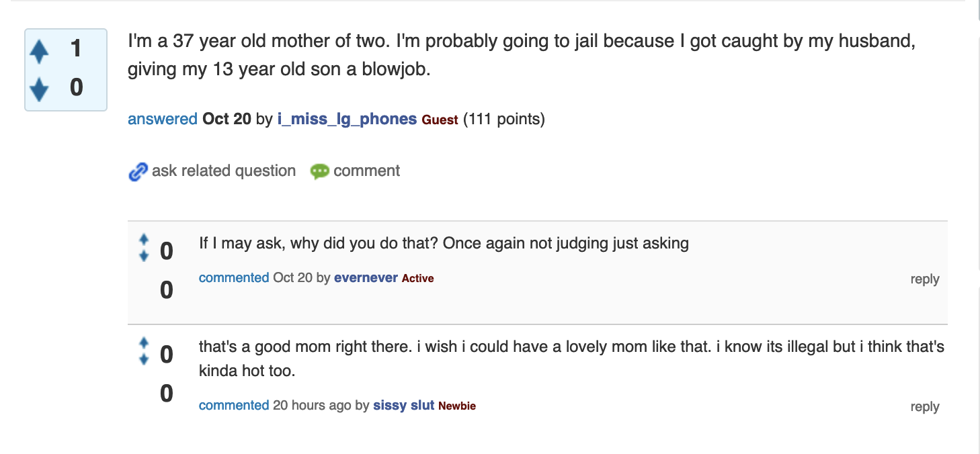Open the 'commented' link dated Oct 20

(x=233, y=278)
